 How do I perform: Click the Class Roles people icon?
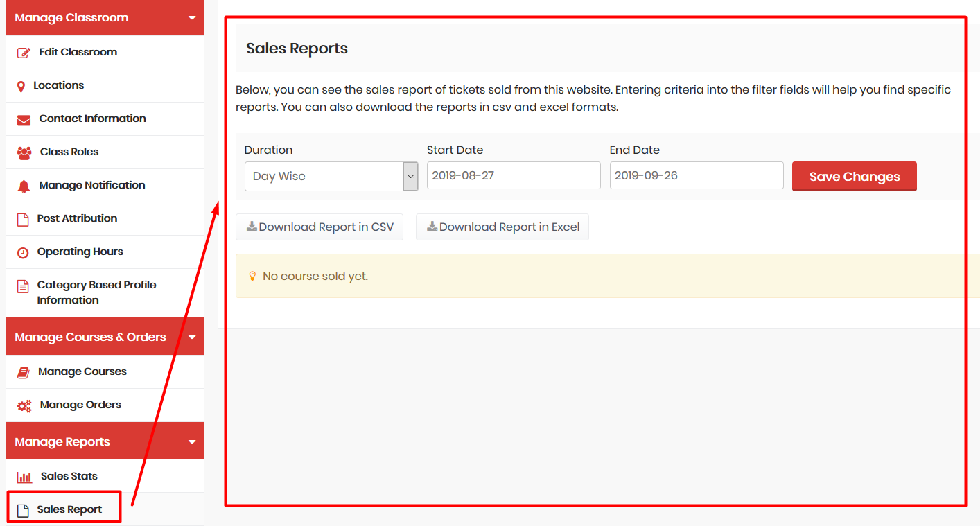click(x=24, y=152)
